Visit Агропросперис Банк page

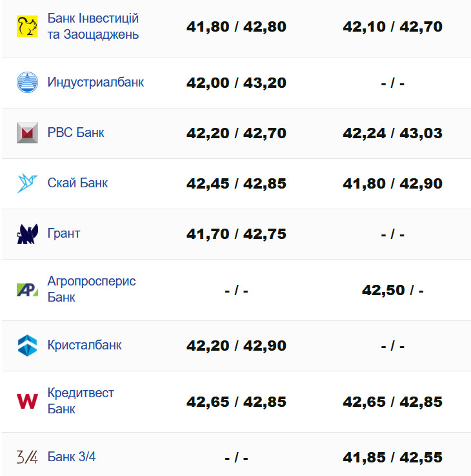pos(92,289)
